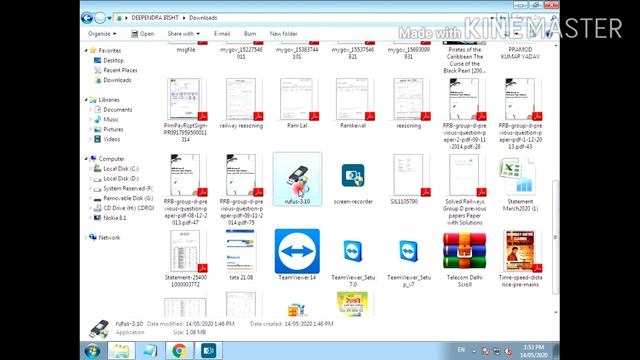Select Network in the navigation pane
This screenshot has height=360, width=640.
click(x=109, y=237)
